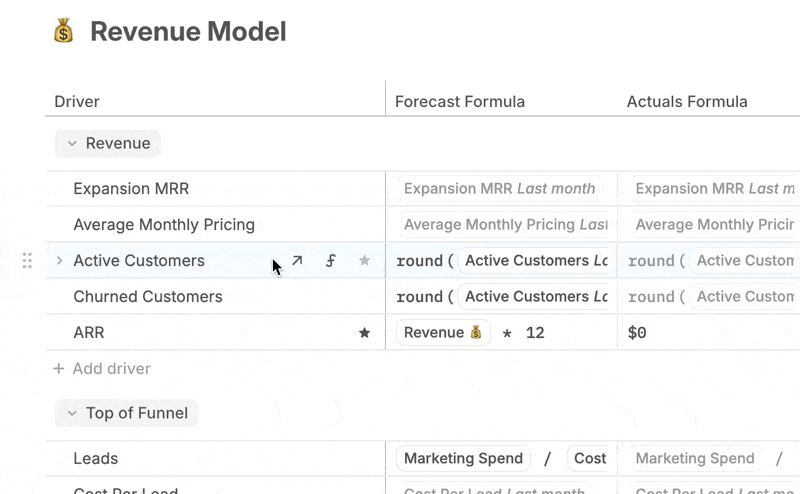
Task: Click the Actuals Formula column header
Action: [x=687, y=102]
